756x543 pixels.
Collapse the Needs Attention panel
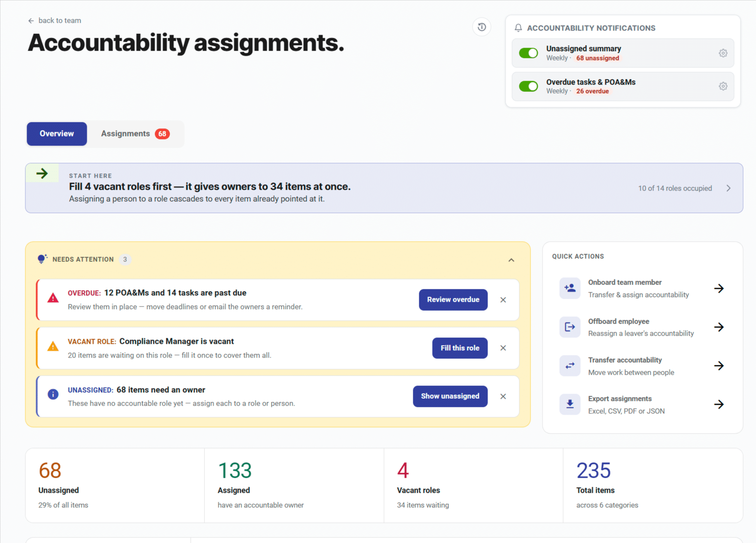click(511, 260)
